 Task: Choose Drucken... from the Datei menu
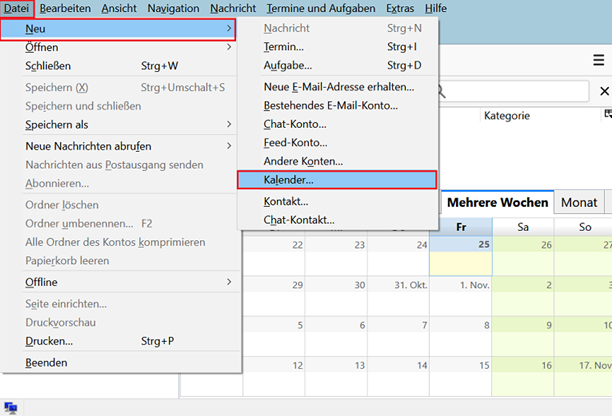(x=50, y=340)
